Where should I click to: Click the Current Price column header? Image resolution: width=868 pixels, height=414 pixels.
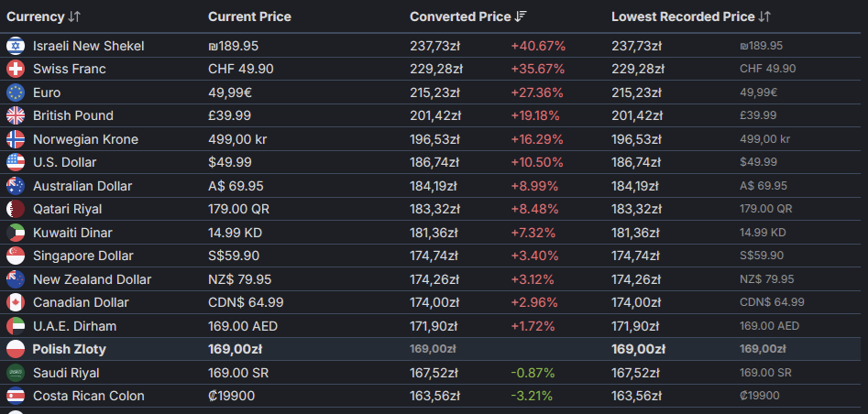tap(249, 17)
